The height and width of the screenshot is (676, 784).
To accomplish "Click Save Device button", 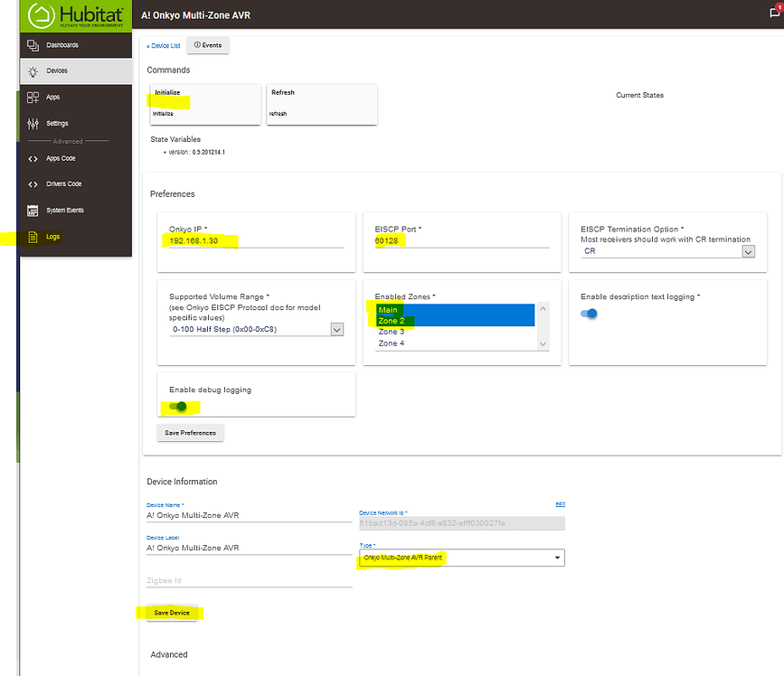I will [172, 613].
